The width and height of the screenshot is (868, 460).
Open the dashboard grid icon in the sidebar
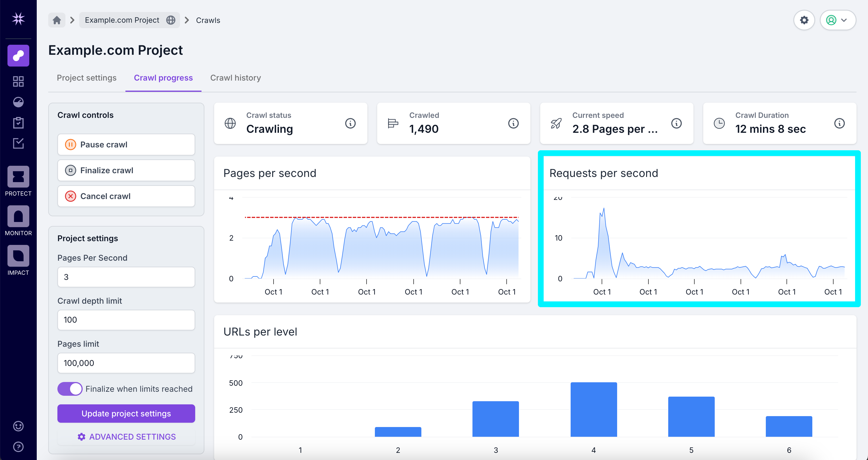[18, 81]
